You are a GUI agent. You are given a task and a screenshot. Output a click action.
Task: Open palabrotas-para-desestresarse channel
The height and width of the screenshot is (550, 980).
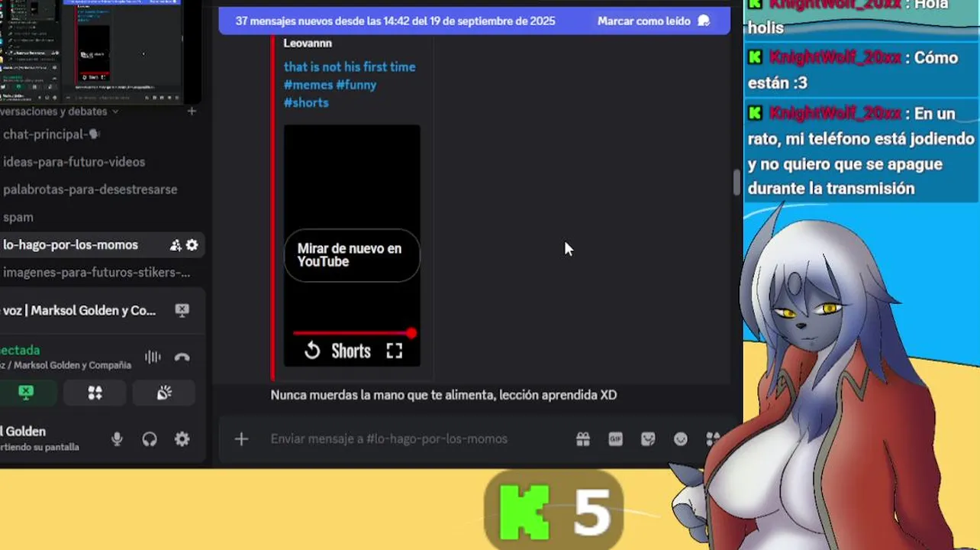coord(90,189)
